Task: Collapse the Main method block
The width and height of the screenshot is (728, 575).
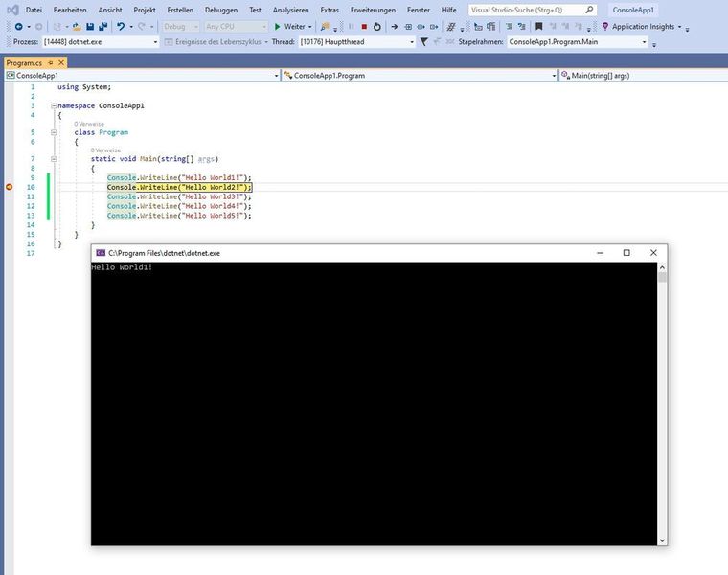Action: click(x=54, y=159)
